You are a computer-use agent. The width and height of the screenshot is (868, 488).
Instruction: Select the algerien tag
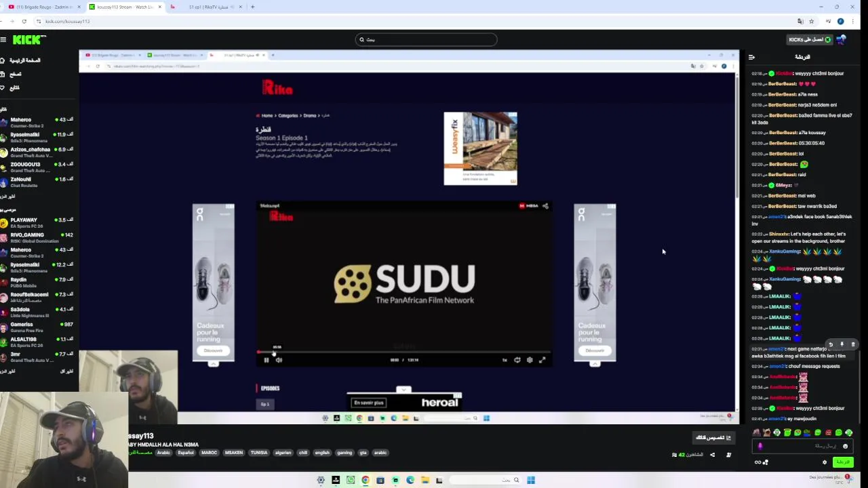point(283,453)
